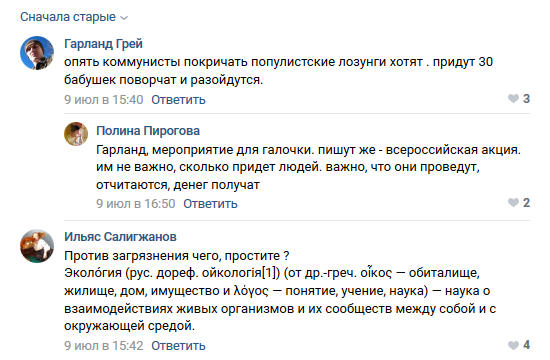Open Ильяс Салигжанов's avatar photo

pyautogui.click(x=37, y=246)
